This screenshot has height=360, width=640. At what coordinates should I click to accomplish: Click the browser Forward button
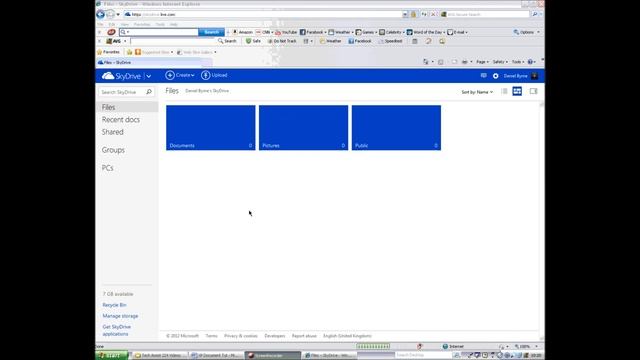(x=110, y=14)
